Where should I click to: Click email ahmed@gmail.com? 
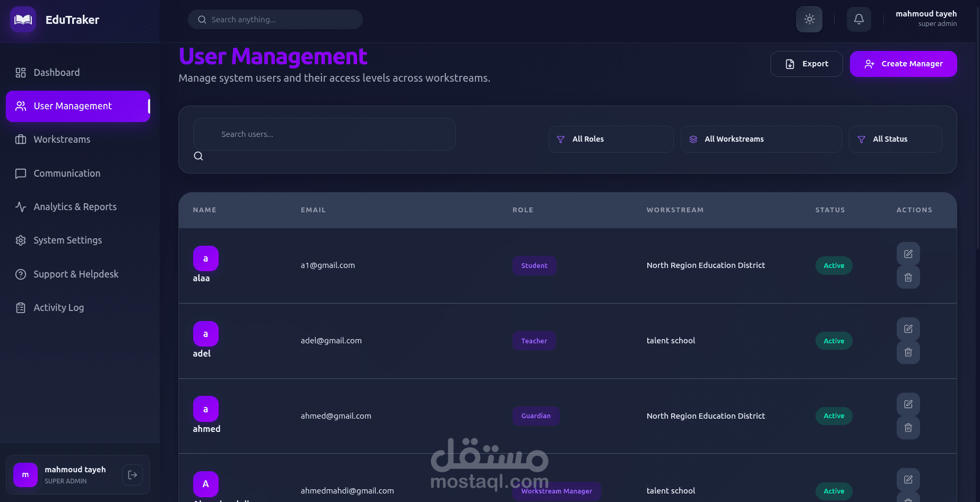pos(336,416)
